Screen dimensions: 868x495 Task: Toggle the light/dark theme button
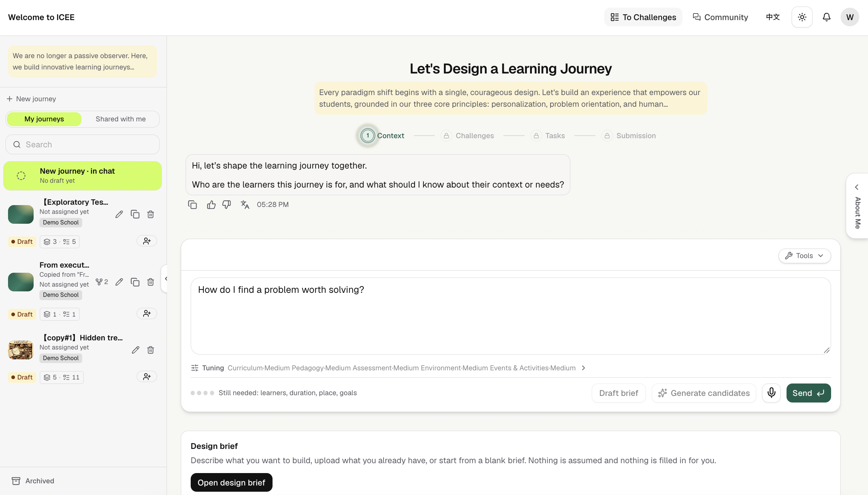click(x=802, y=17)
